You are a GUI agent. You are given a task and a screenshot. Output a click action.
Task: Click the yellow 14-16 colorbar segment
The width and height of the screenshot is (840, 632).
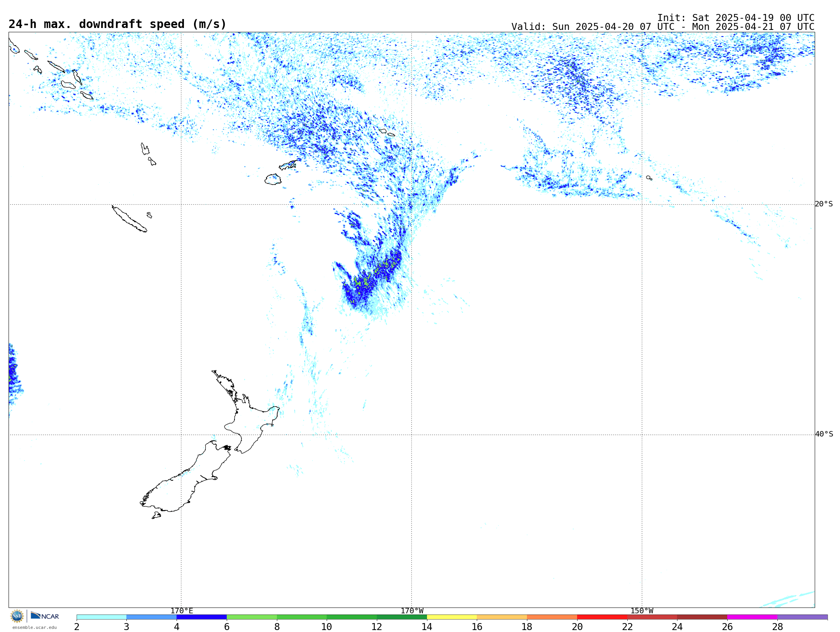pyautogui.click(x=451, y=617)
